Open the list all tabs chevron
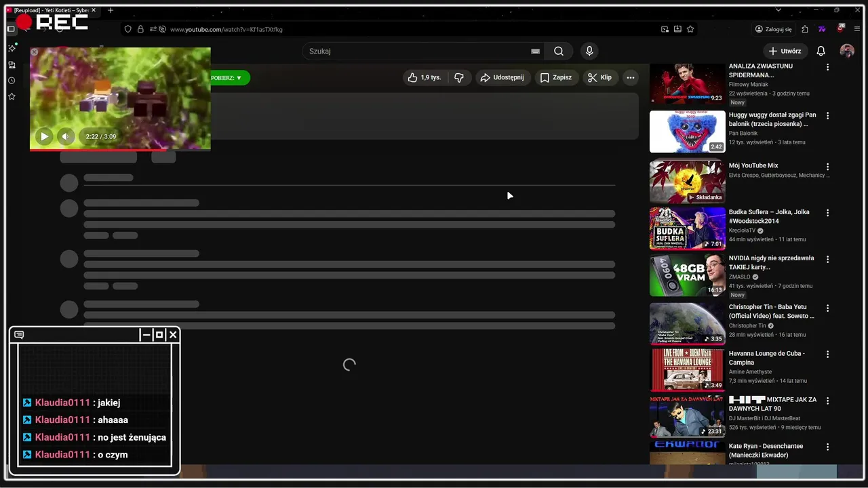 click(x=778, y=10)
